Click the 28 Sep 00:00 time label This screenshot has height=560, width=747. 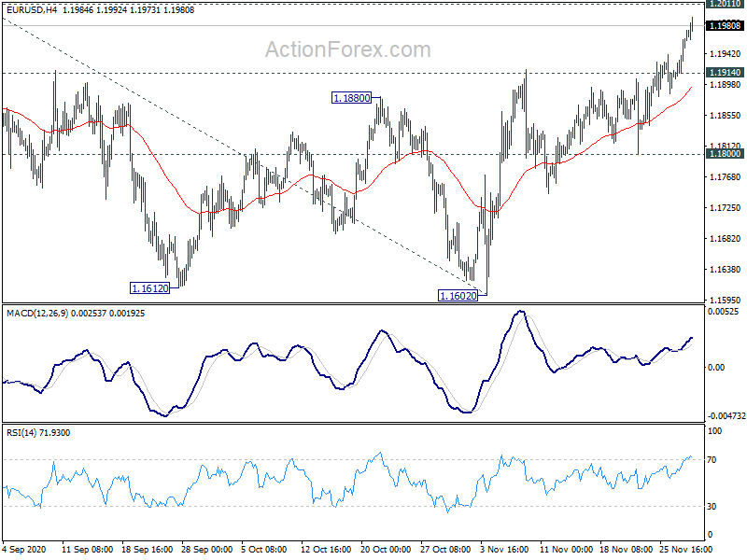point(206,549)
